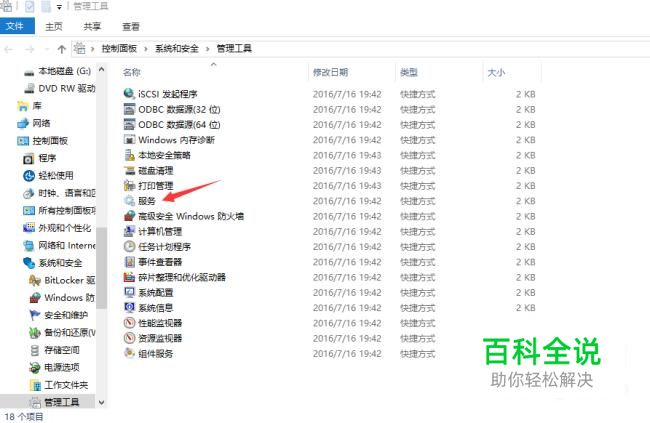Viewport: 650px width, 423px height.
Task: Expand the chevron after 系统和安全 breadcrumb
Action: click(207, 49)
